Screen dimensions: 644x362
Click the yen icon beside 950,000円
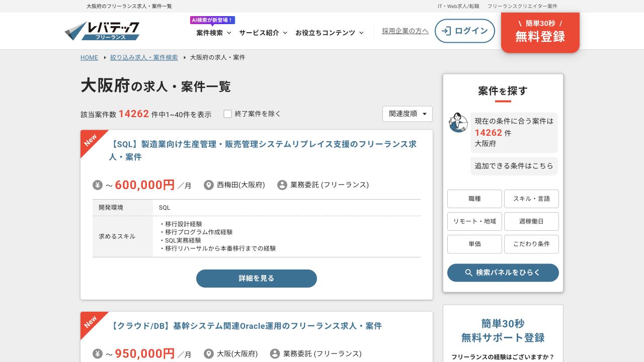pyautogui.click(x=98, y=354)
